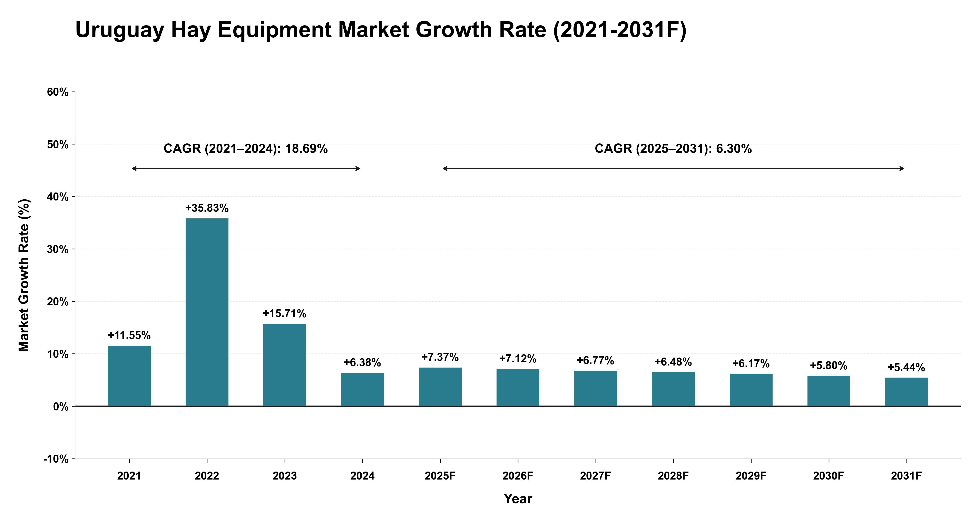980x521 pixels.
Task: Click the -10% y-axis tick label
Action: click(x=56, y=459)
